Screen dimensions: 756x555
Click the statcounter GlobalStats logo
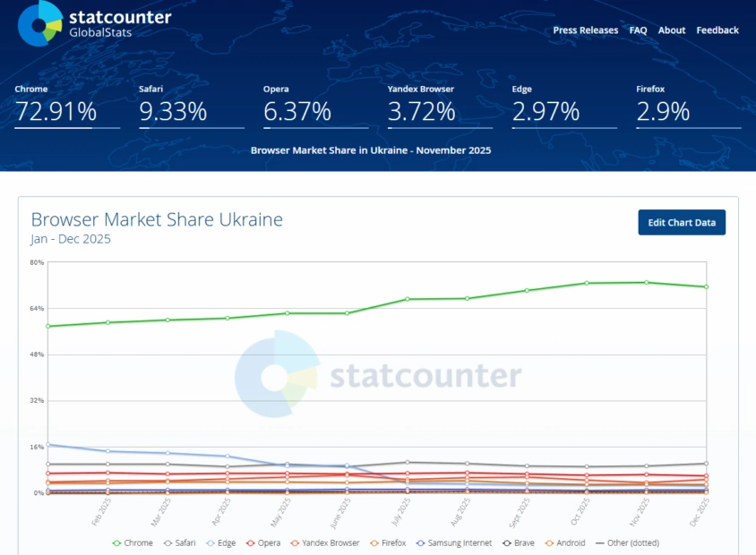(95, 23)
